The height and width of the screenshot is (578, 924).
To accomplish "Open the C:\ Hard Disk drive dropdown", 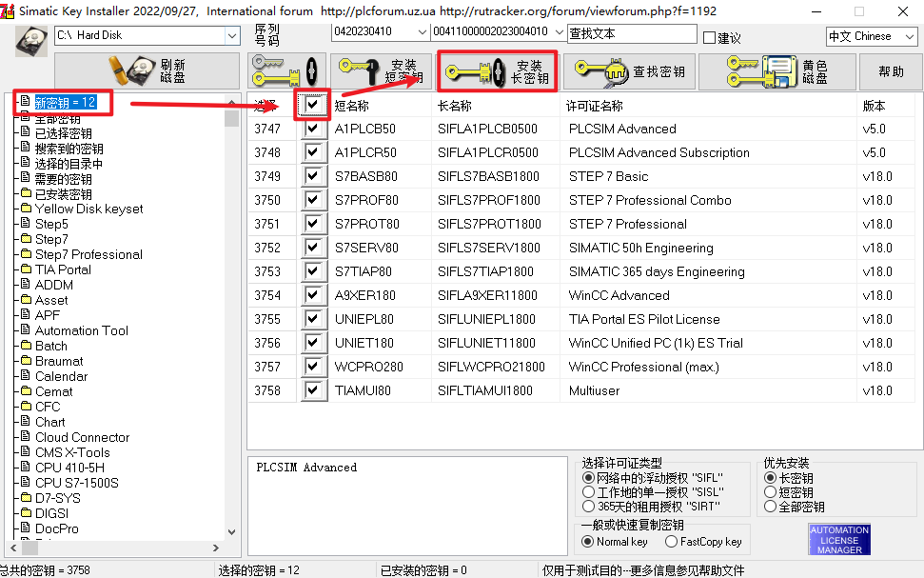I will [232, 35].
